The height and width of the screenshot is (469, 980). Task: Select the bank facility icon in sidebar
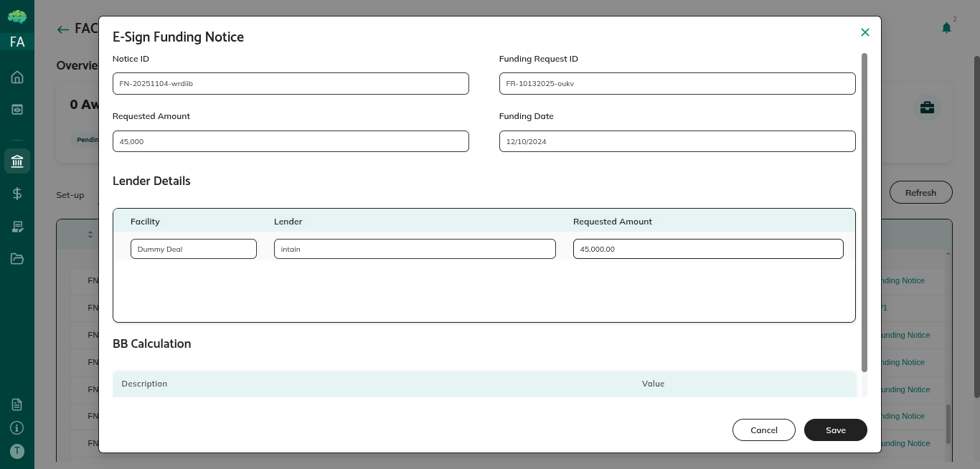point(17,161)
